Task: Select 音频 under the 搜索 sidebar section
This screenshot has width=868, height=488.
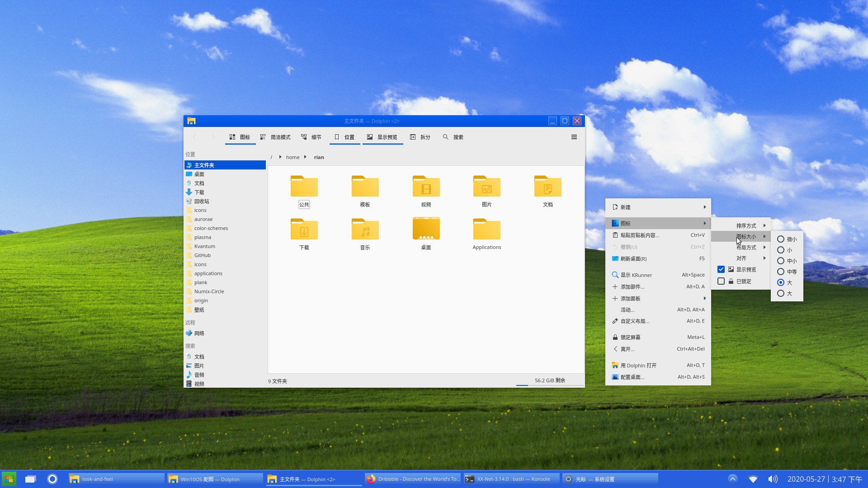Action: 225,375
